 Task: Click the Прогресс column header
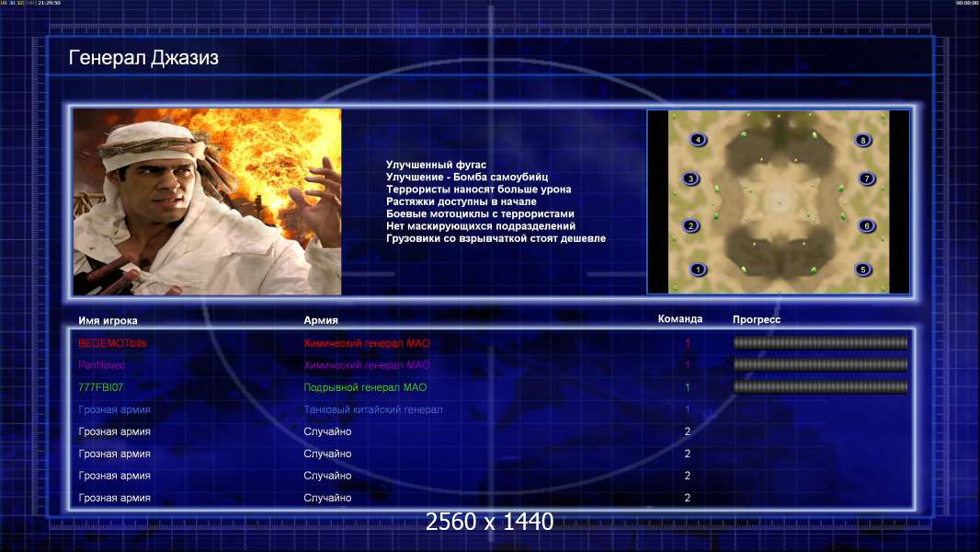(757, 319)
